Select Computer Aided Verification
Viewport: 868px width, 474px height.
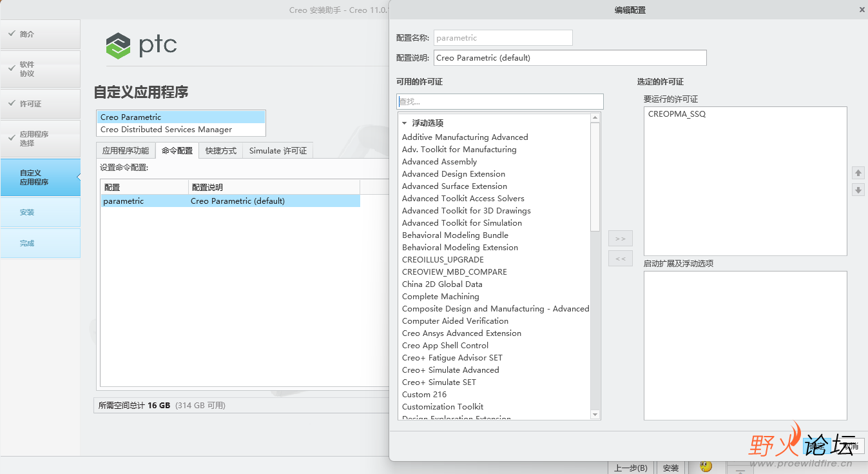click(455, 321)
